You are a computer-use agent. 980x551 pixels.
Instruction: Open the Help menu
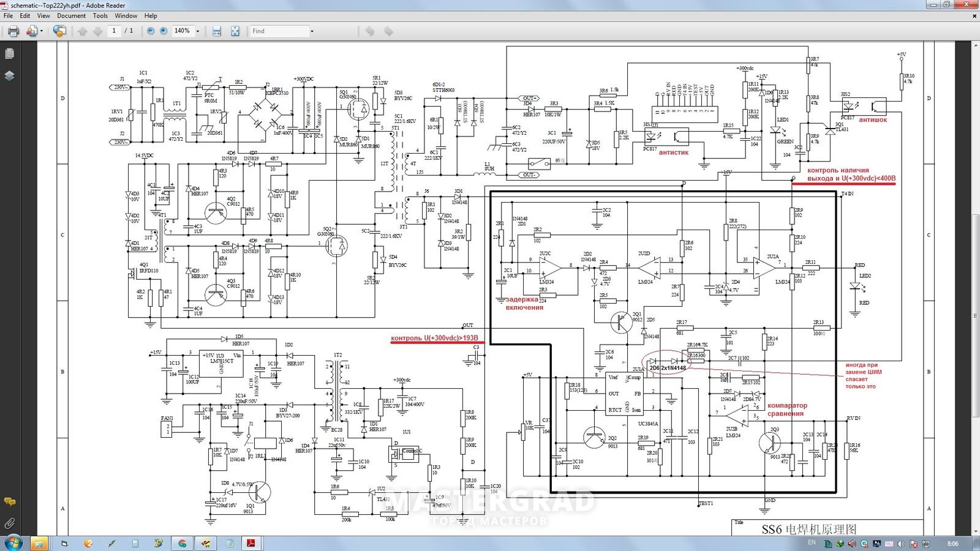151,16
